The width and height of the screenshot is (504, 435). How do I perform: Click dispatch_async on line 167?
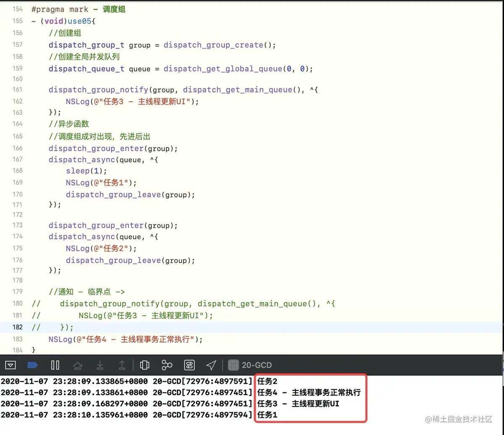click(x=82, y=160)
